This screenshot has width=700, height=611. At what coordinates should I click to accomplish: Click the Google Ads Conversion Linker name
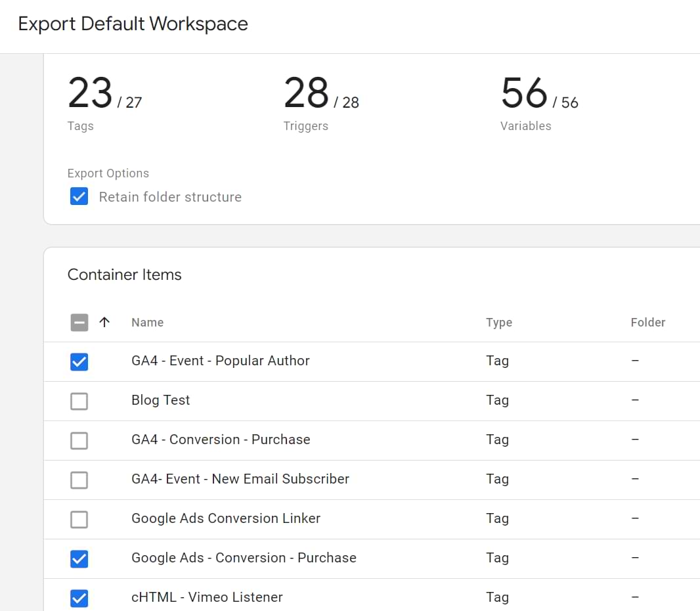tap(225, 518)
